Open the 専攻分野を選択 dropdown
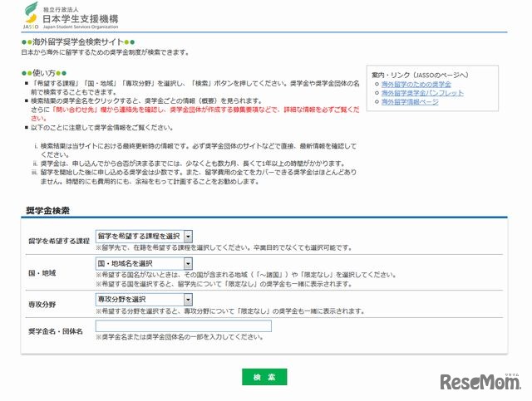Viewport: 532px width, 401px height. [x=144, y=300]
